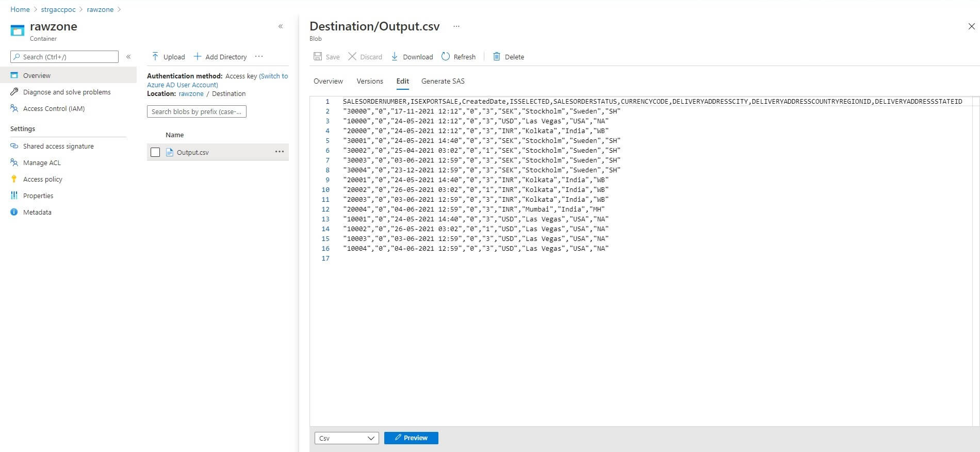Click the Search blobs by prefix field

197,111
